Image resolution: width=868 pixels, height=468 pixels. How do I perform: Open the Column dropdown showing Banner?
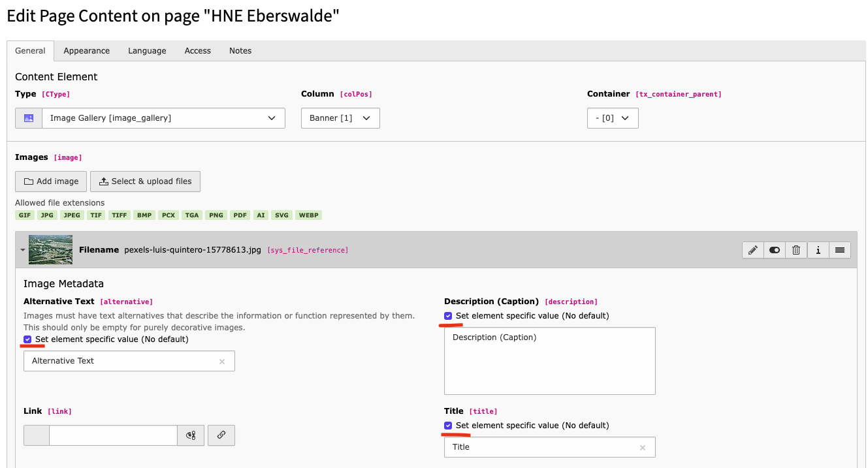pos(340,118)
